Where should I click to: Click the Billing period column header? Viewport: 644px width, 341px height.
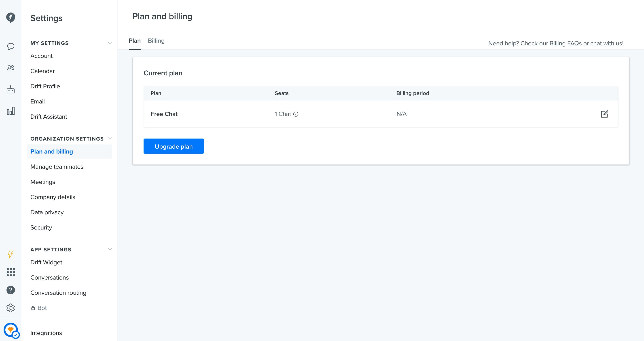click(x=413, y=93)
